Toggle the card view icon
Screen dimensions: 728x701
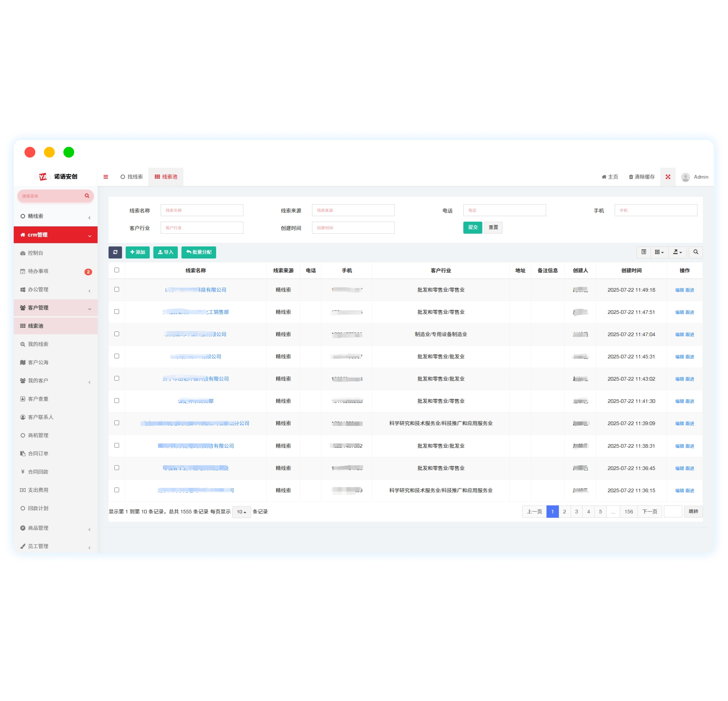pos(644,252)
